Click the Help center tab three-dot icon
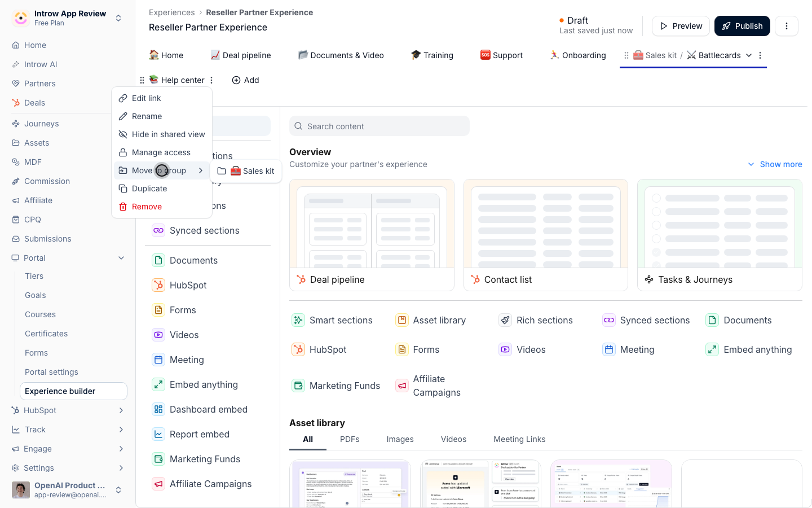The width and height of the screenshot is (812, 508). pos(211,80)
